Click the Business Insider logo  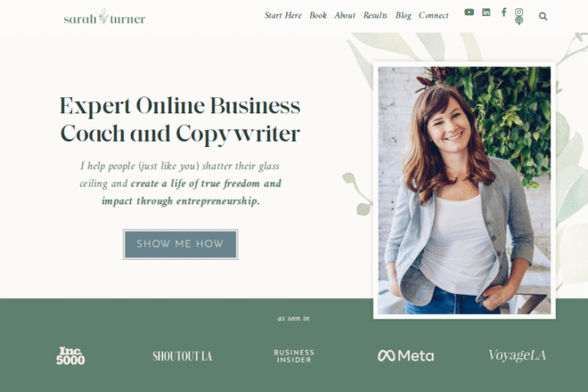pos(294,356)
